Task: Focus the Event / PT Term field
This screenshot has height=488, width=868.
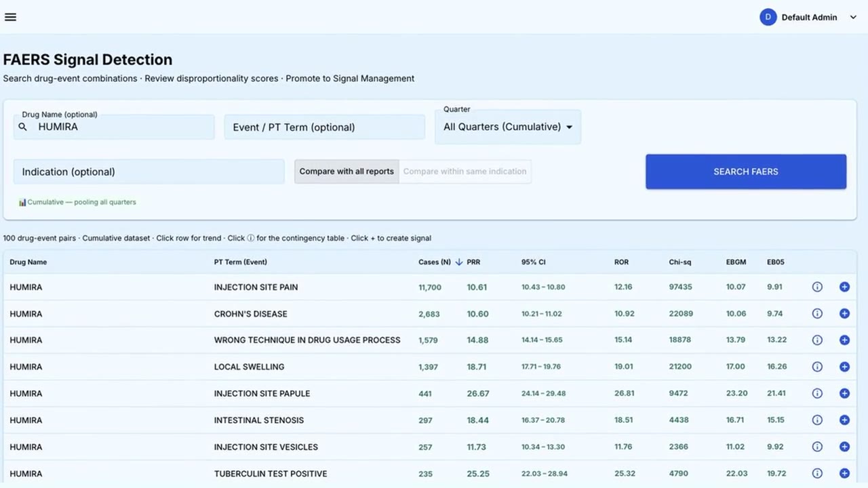Action: point(324,127)
